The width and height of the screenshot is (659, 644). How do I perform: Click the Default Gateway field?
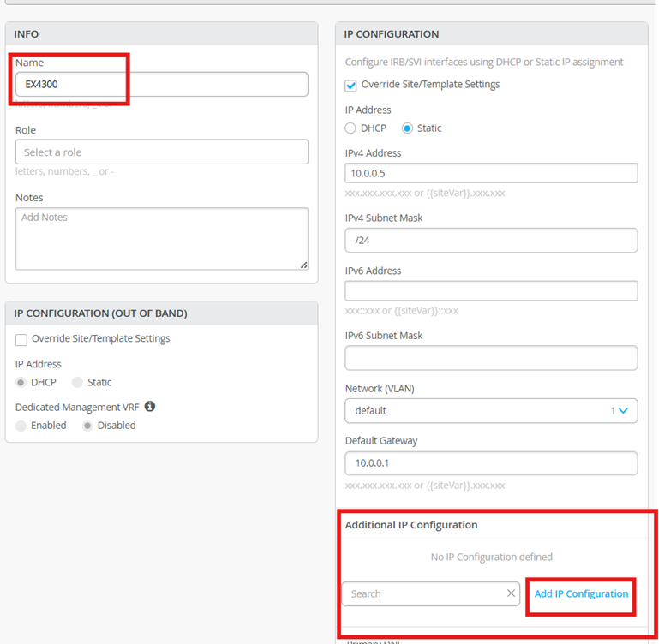point(491,463)
